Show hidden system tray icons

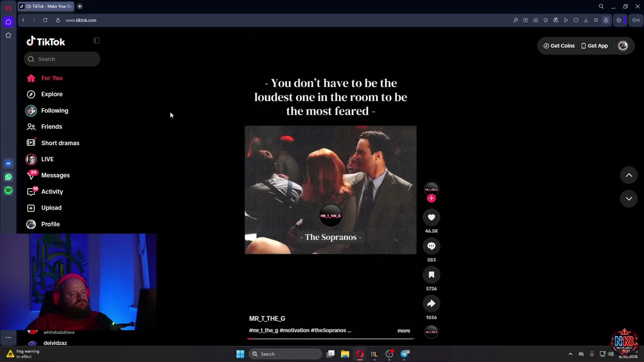[x=571, y=354]
